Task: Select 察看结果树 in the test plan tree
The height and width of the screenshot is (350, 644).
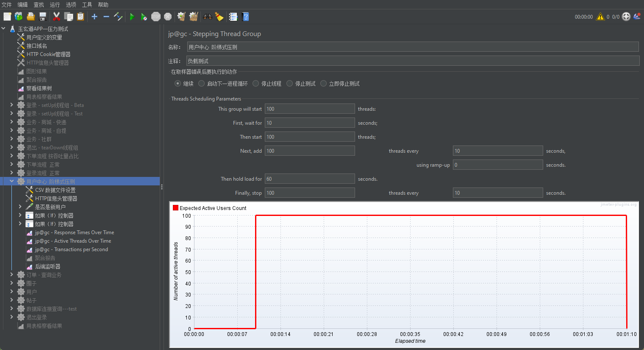Action: click(x=39, y=88)
